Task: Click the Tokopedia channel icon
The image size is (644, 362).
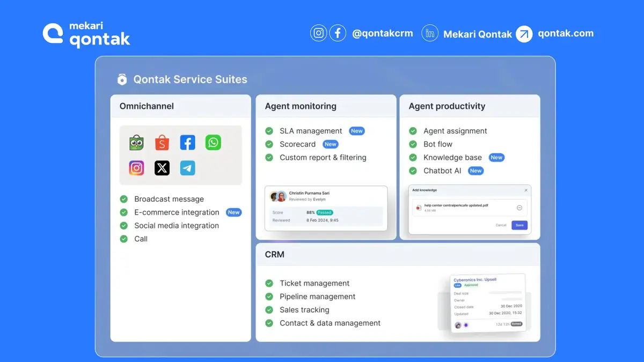Action: [136, 143]
